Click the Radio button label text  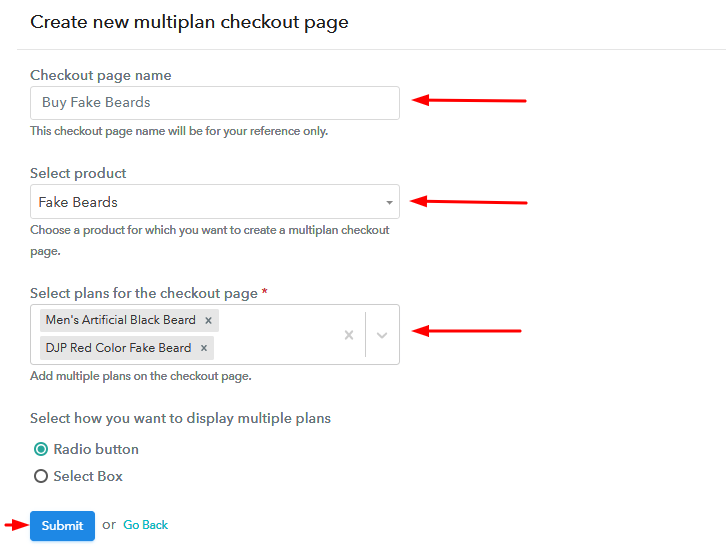(96, 449)
